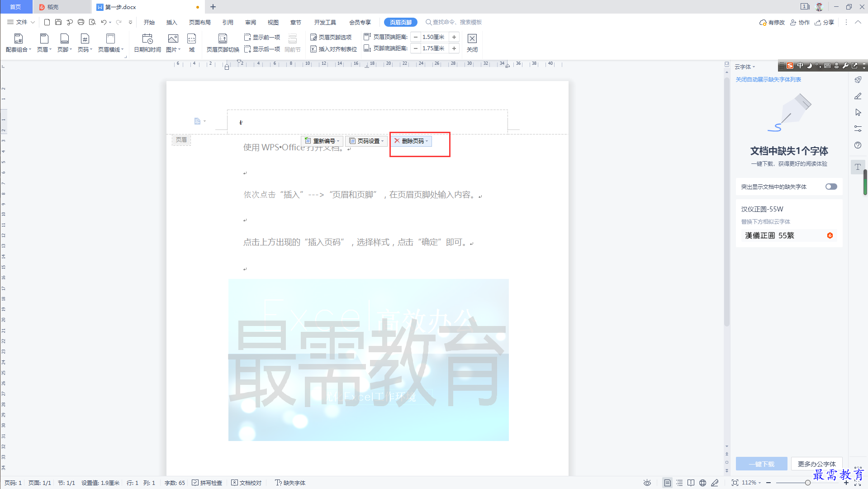Click the help question mark icon in right sidebar

(858, 145)
